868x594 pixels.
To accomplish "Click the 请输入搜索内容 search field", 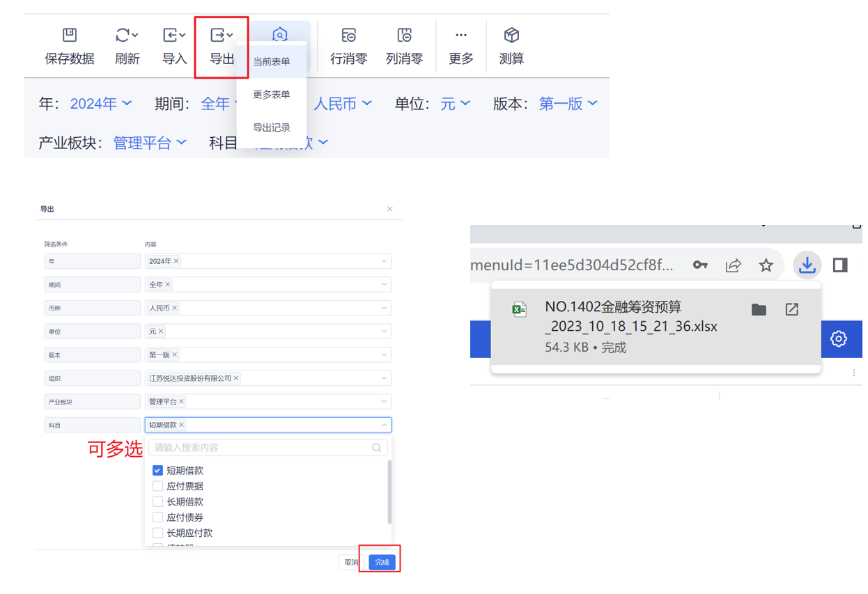I will (x=261, y=448).
